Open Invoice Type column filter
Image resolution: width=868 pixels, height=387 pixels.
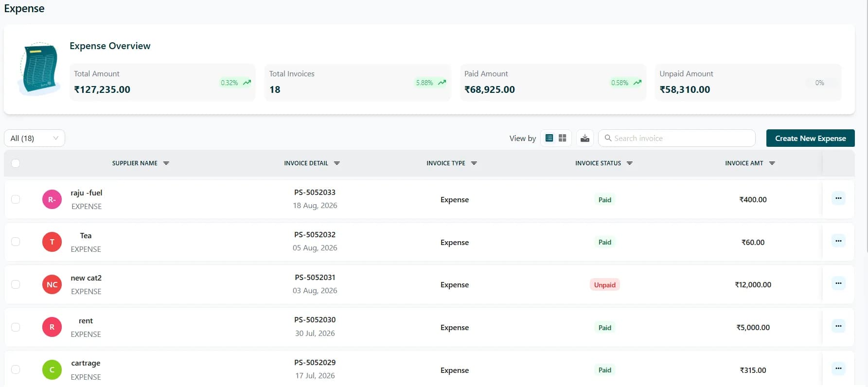tap(474, 163)
